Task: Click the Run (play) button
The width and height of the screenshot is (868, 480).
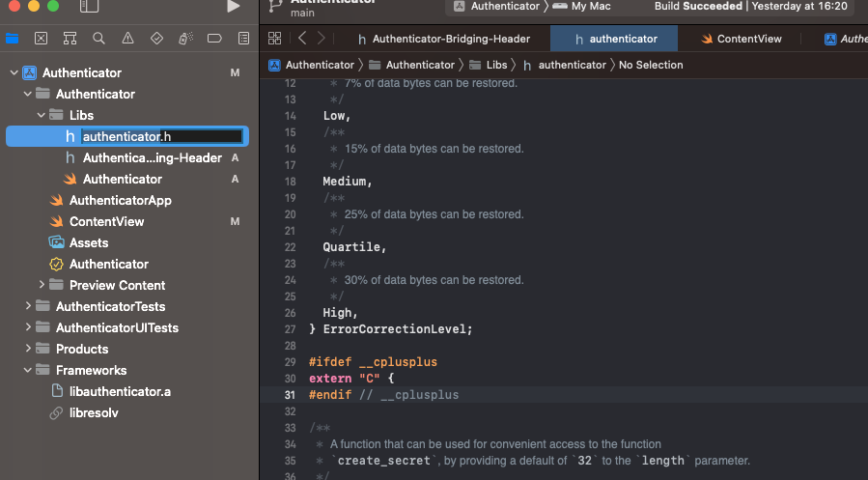Action: [233, 7]
